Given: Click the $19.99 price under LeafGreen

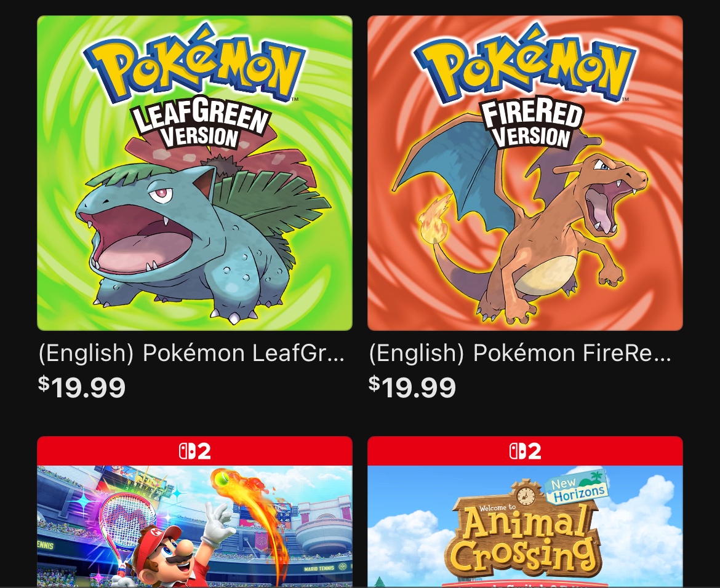Looking at the screenshot, I should click(82, 387).
